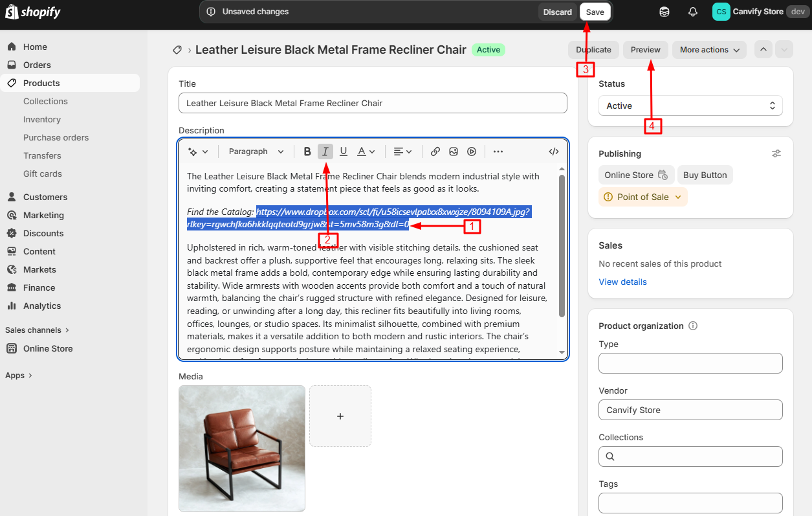Viewport: 812px width, 516px height.
Task: Apply italic formatting in the description toolbar
Action: (x=325, y=151)
